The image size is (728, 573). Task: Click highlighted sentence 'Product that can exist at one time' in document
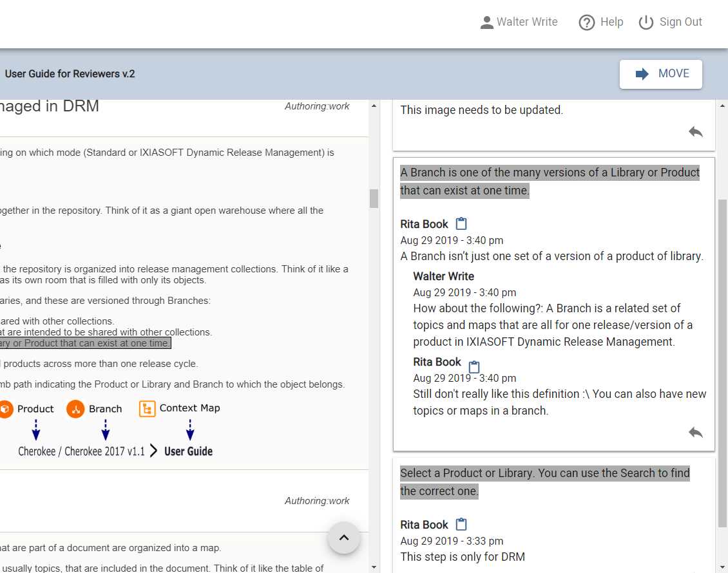[x=86, y=343]
